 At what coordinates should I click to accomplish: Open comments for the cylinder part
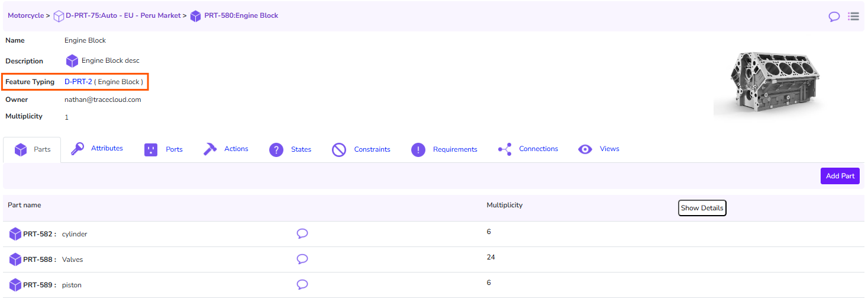(x=302, y=233)
